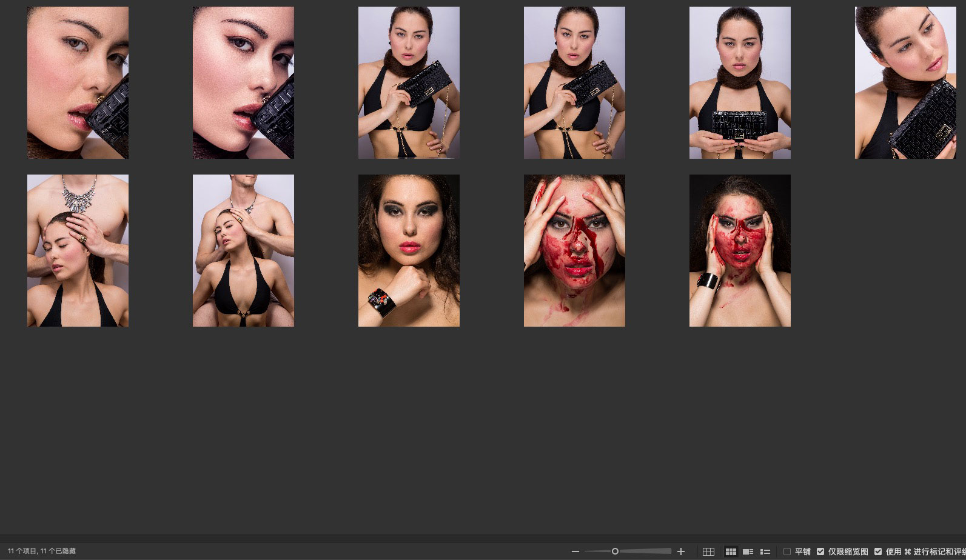Switch to details view icon
This screenshot has width=966, height=560.
[748, 552]
